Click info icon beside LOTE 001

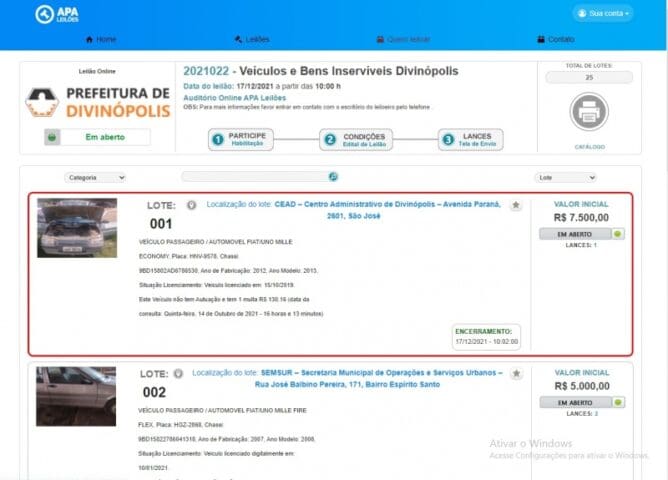coord(191,205)
